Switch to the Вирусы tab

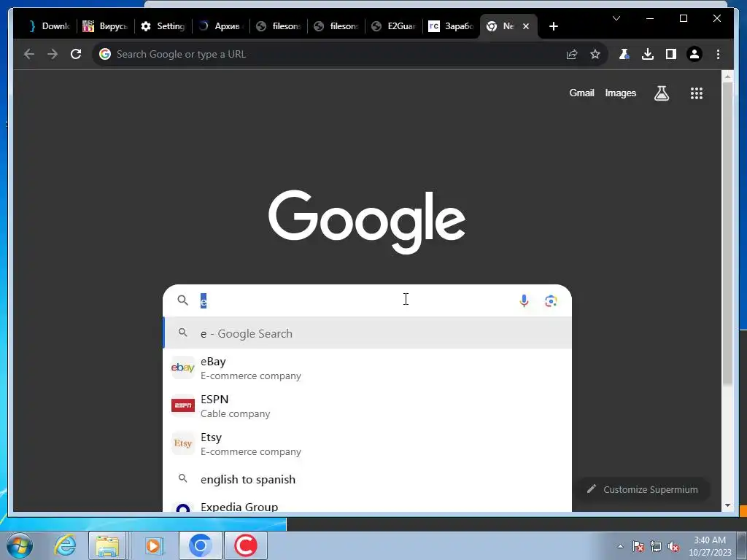(105, 26)
